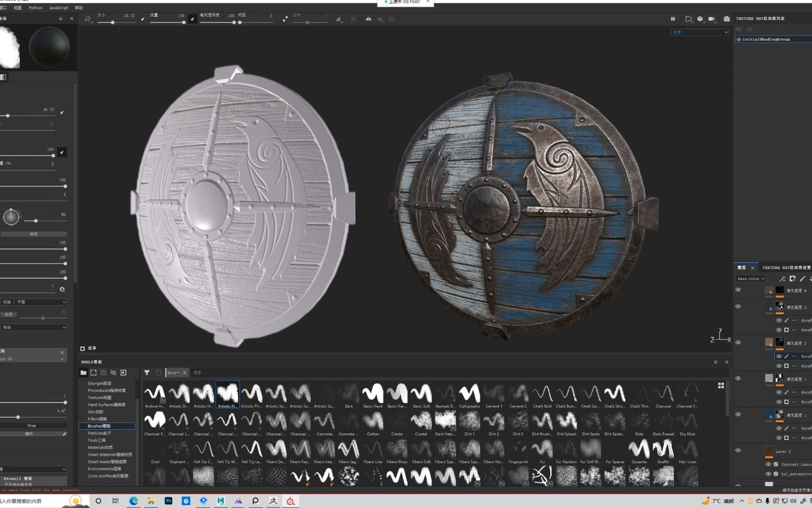The image size is (812, 508).
Task: Open the Base Color channel dropdown
Action: (750, 278)
